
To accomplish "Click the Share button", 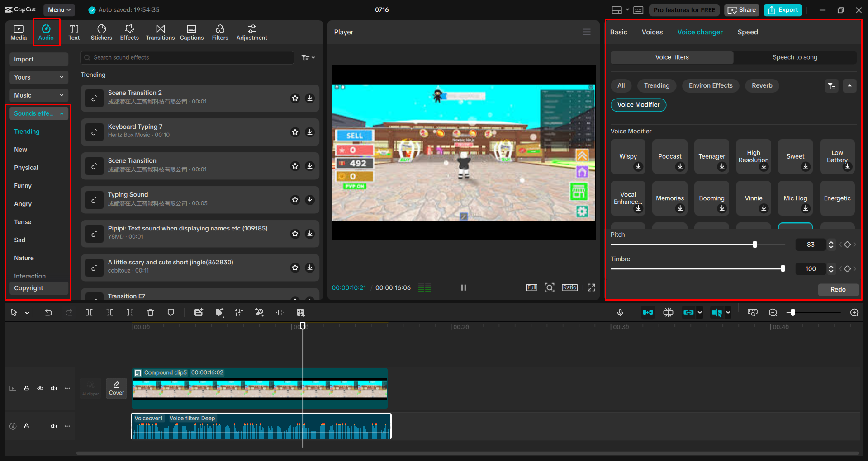I will tap(741, 10).
